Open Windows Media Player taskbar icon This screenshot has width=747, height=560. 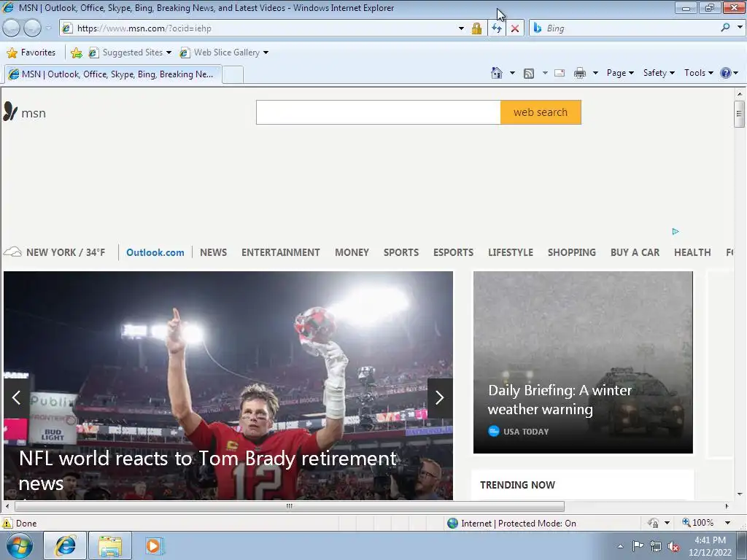click(153, 545)
